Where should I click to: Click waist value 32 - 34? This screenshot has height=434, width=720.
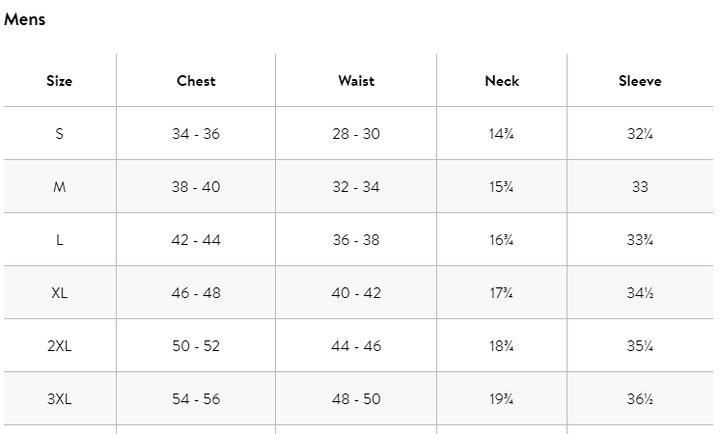356,187
